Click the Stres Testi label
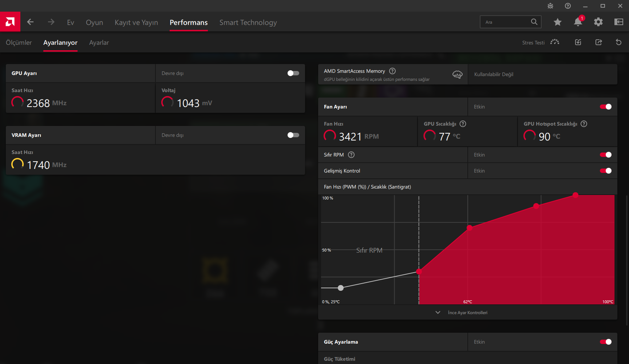This screenshot has height=364, width=629. pyautogui.click(x=533, y=43)
